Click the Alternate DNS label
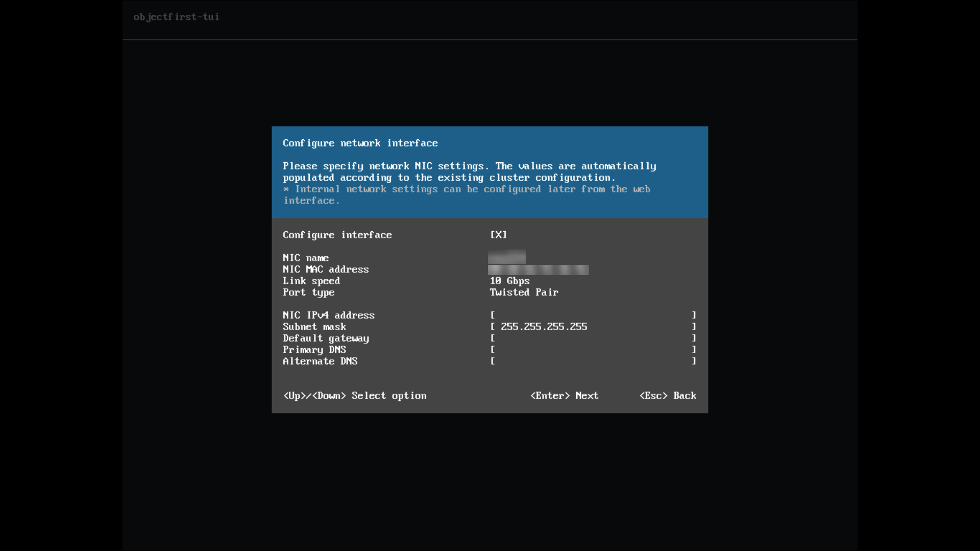 coord(320,361)
